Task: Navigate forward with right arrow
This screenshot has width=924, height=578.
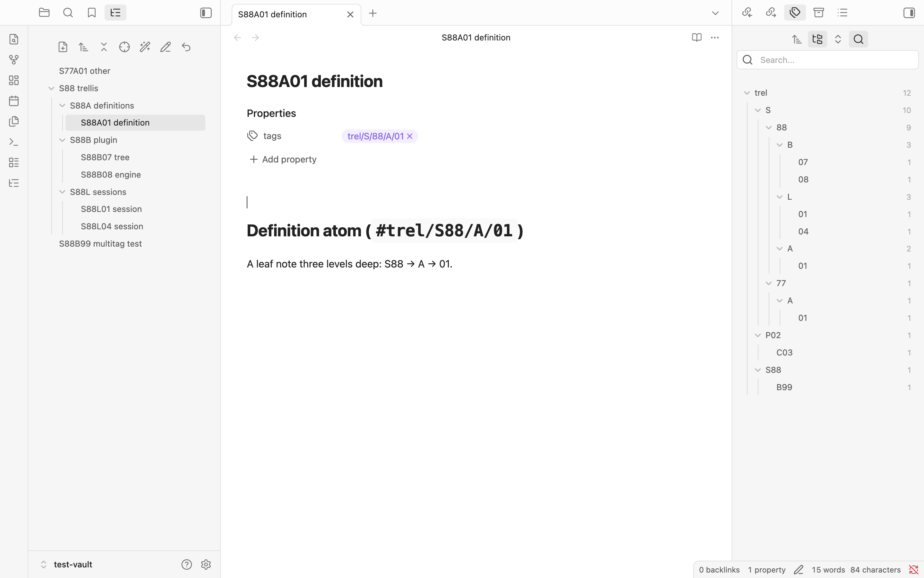Action: pyautogui.click(x=256, y=38)
